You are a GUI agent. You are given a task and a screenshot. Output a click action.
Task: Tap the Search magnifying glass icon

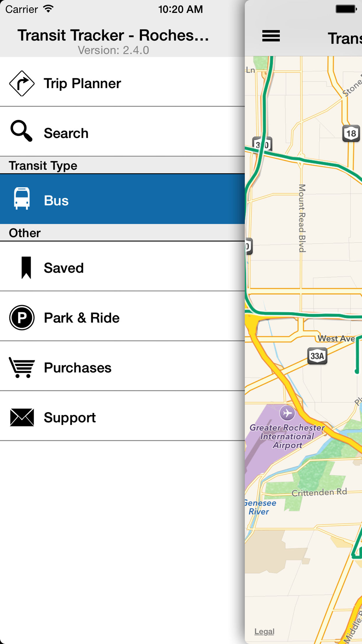pos(21,131)
